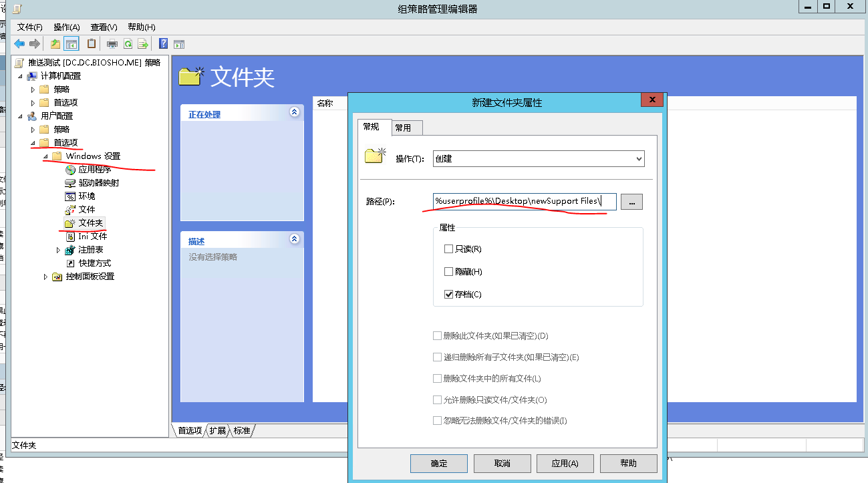Click the printer icon in toolbar

coord(112,44)
